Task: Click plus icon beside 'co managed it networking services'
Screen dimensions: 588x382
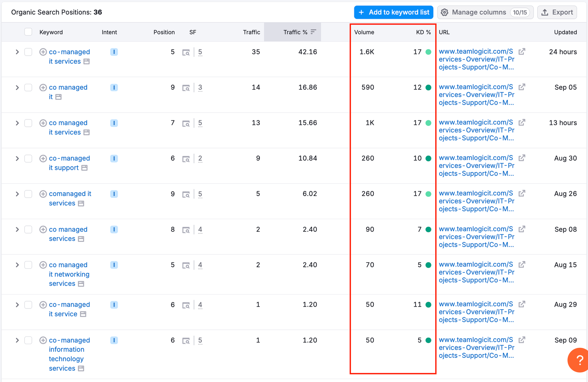Action: click(x=43, y=265)
